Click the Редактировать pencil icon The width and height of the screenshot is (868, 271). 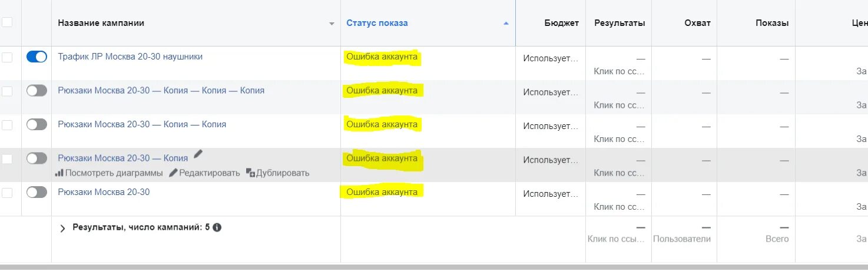(x=173, y=173)
